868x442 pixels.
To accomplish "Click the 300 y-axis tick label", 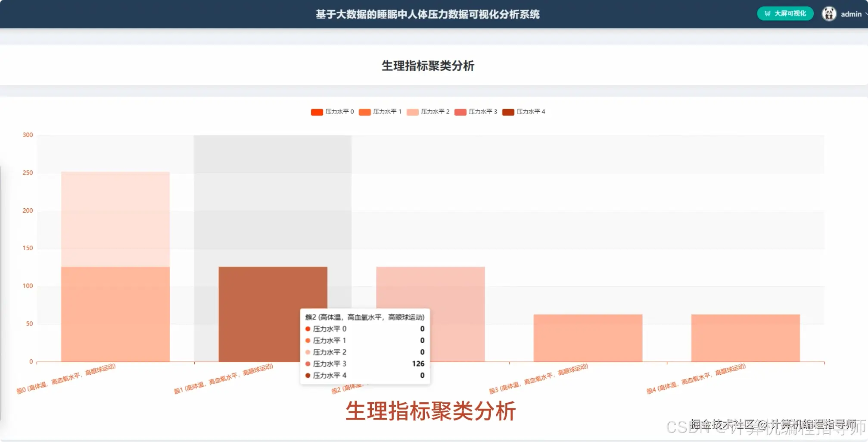I will [28, 135].
